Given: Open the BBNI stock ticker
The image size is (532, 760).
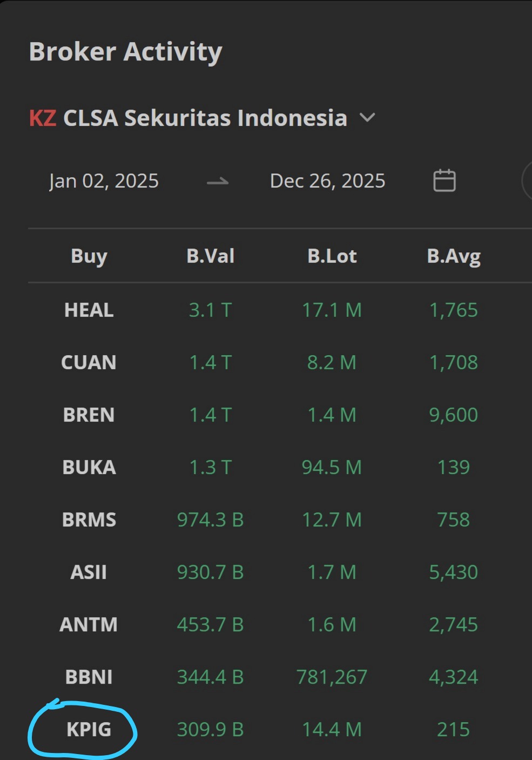Looking at the screenshot, I should [x=89, y=677].
